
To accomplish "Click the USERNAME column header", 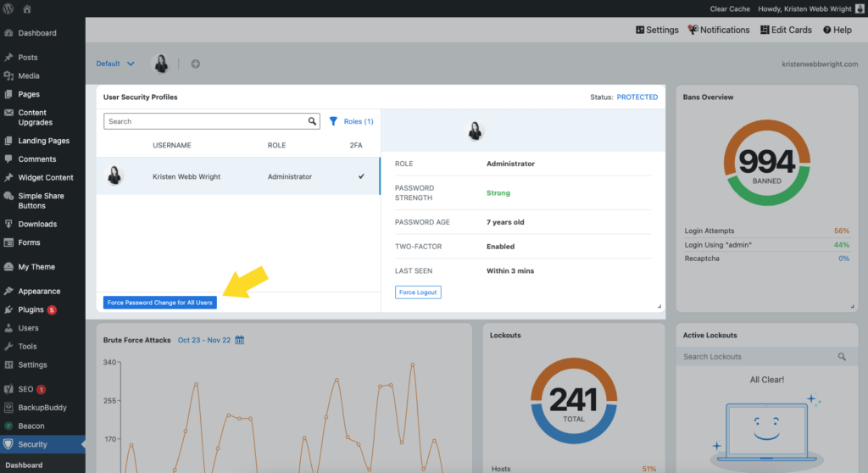I will [171, 145].
